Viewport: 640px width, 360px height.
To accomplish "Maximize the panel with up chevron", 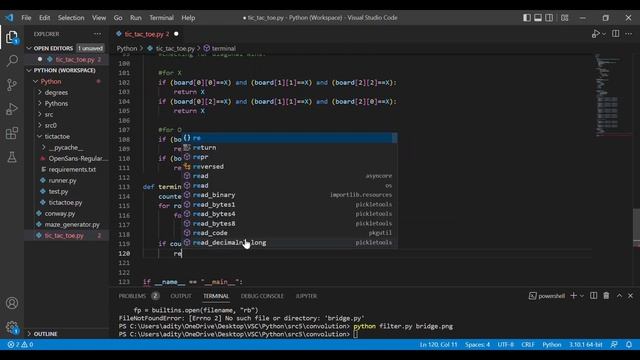I will pyautogui.click(x=619, y=296).
